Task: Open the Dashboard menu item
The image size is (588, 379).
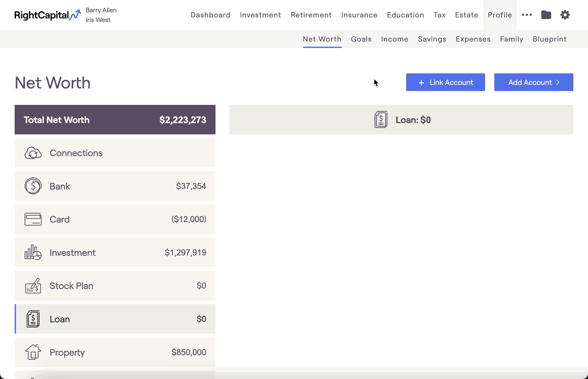Action: [211, 15]
